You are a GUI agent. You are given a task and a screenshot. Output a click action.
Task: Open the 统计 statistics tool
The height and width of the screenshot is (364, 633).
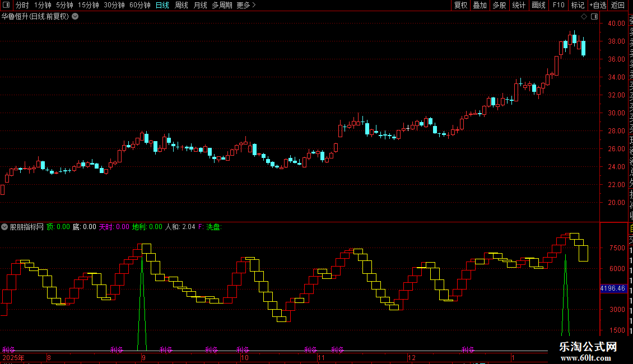tap(519, 5)
